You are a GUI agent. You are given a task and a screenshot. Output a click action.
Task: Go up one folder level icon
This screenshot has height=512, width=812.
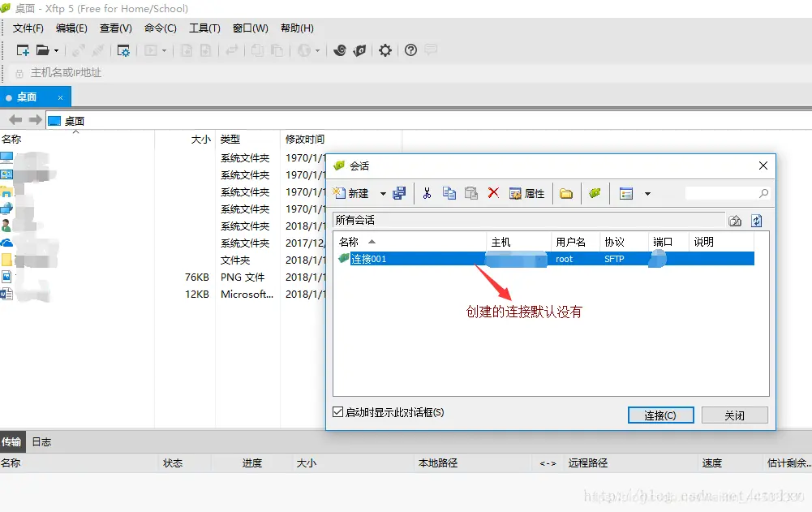(x=735, y=221)
